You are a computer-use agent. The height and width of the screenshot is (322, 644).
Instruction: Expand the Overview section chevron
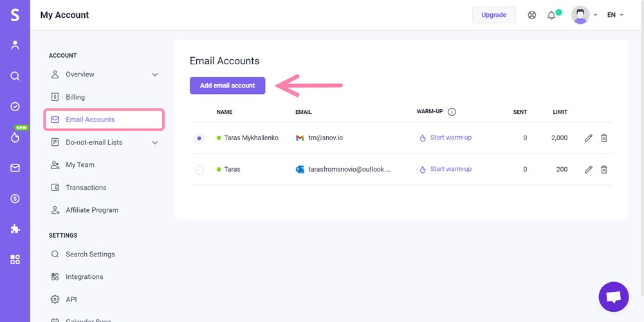point(155,75)
